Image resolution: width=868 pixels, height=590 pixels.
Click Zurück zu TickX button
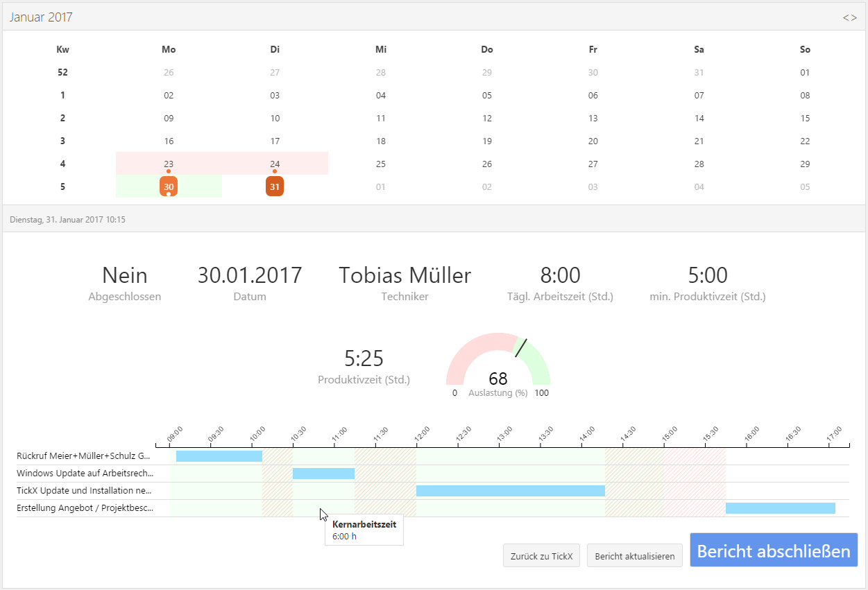(542, 556)
